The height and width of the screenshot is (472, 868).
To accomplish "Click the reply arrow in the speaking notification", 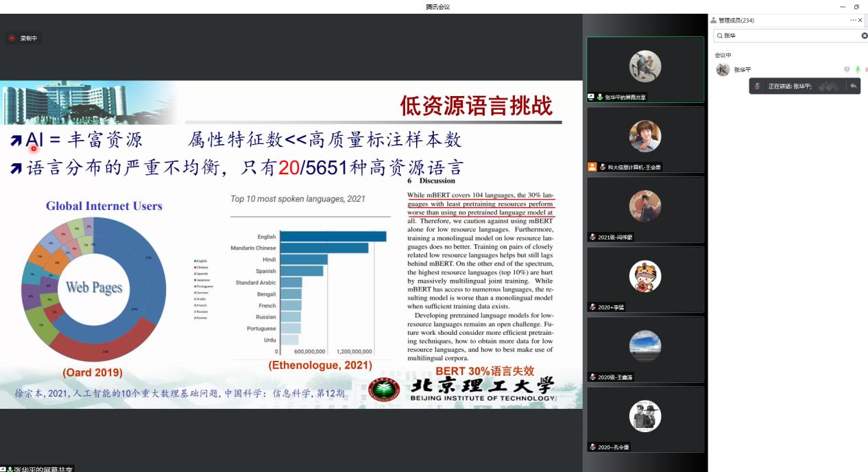I will 853,86.
